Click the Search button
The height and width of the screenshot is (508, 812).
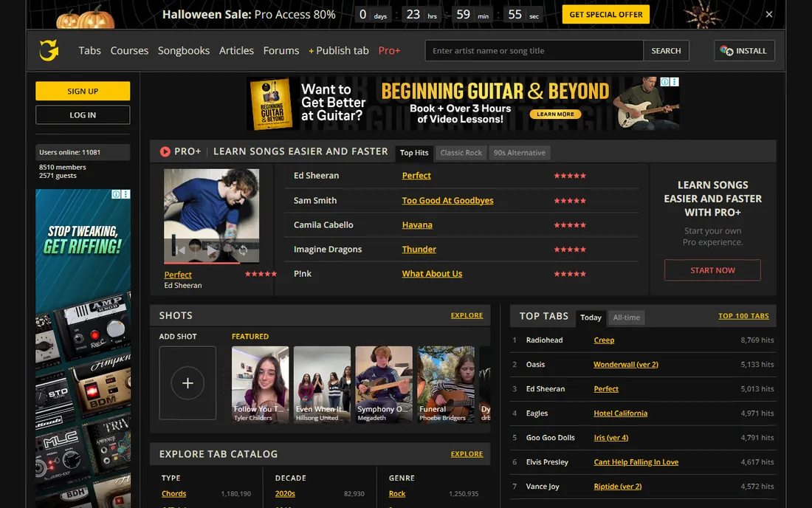pos(666,51)
